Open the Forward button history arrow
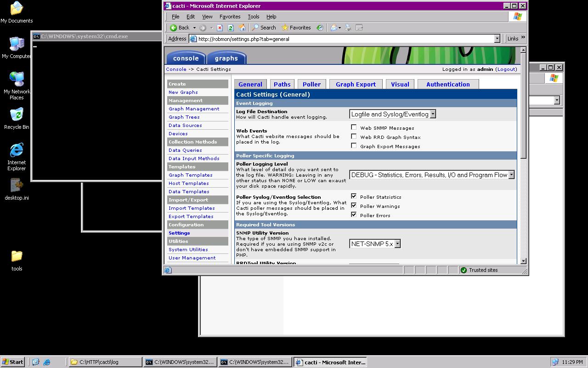The image size is (588, 368). (x=211, y=28)
